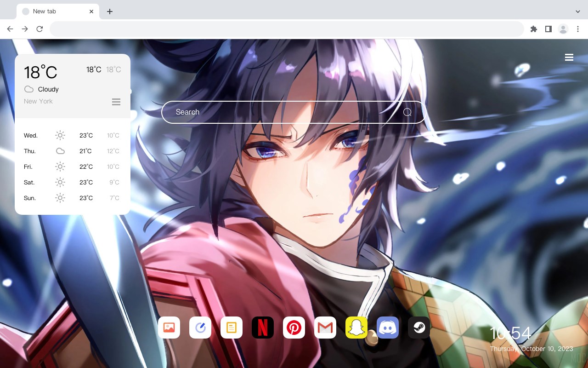This screenshot has height=368, width=588.
Task: Click the browser address bar
Action: (x=287, y=29)
